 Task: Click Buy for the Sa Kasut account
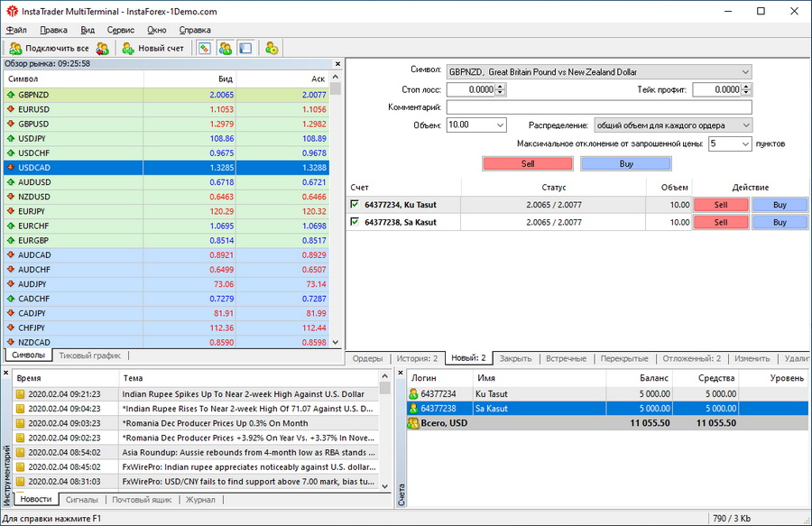click(x=780, y=222)
